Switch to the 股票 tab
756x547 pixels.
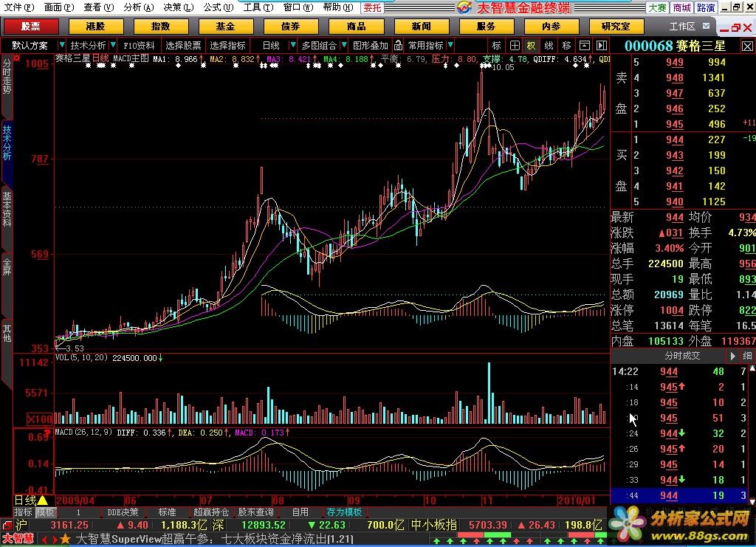pyautogui.click(x=31, y=26)
